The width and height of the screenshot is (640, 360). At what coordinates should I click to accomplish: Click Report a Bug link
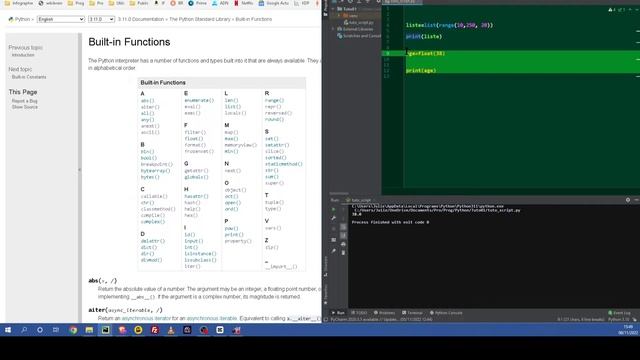[24, 101]
